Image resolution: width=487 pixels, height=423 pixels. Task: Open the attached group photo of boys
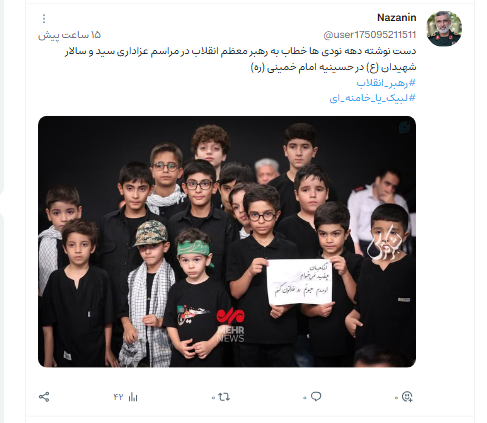point(227,242)
